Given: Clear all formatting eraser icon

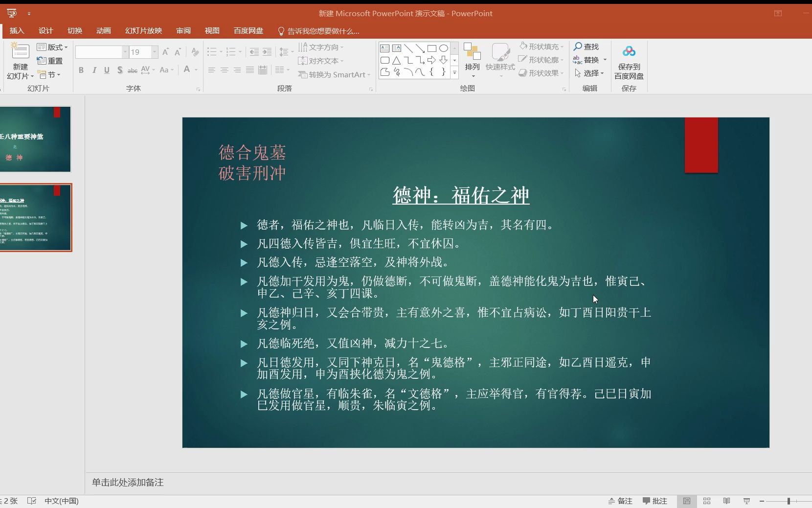Looking at the screenshot, I should tap(195, 52).
